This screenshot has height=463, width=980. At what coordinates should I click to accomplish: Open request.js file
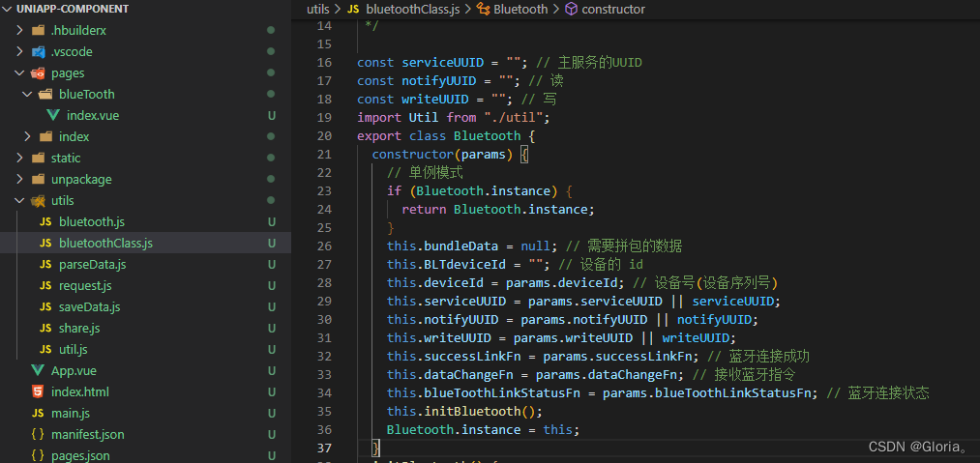click(86, 285)
